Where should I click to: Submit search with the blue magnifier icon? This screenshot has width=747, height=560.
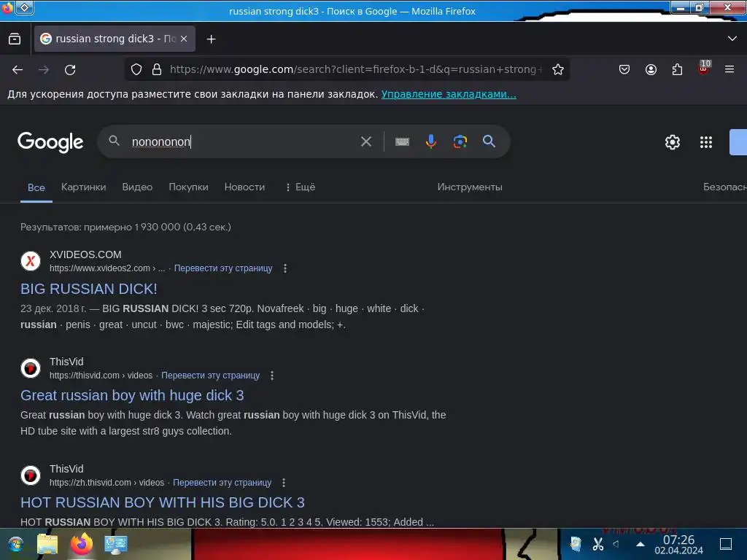(489, 141)
